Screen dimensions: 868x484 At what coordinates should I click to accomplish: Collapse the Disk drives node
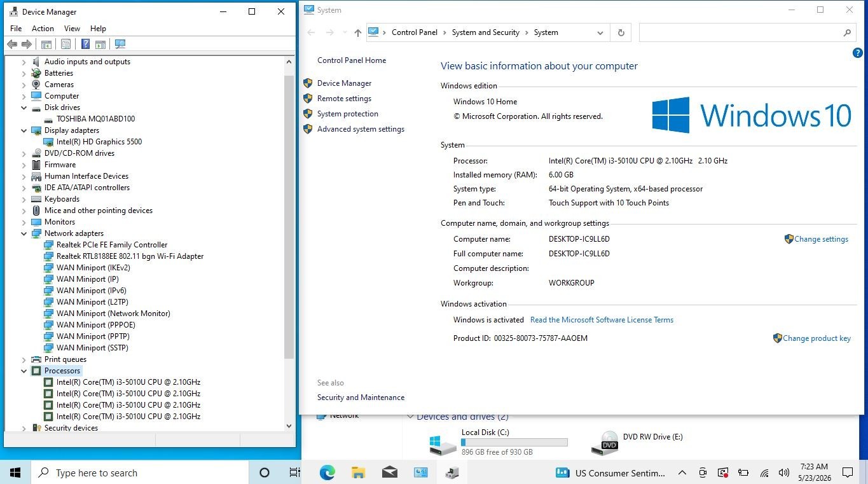(24, 107)
